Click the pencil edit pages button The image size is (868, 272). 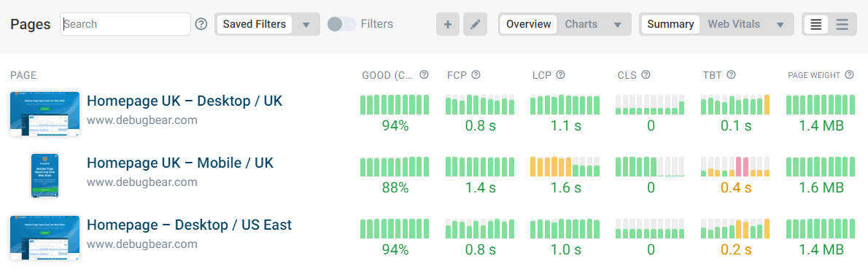tap(475, 24)
